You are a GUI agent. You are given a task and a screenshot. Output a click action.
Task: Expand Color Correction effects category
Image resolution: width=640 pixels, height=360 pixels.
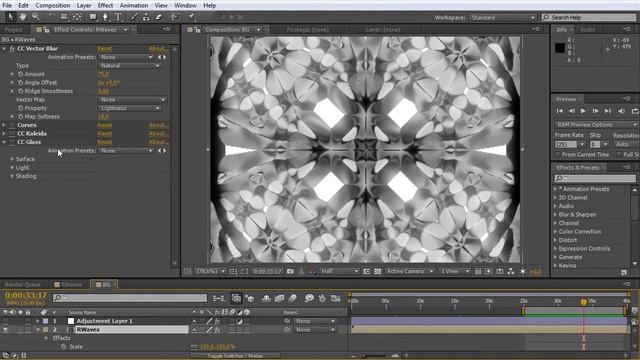[x=556, y=231]
